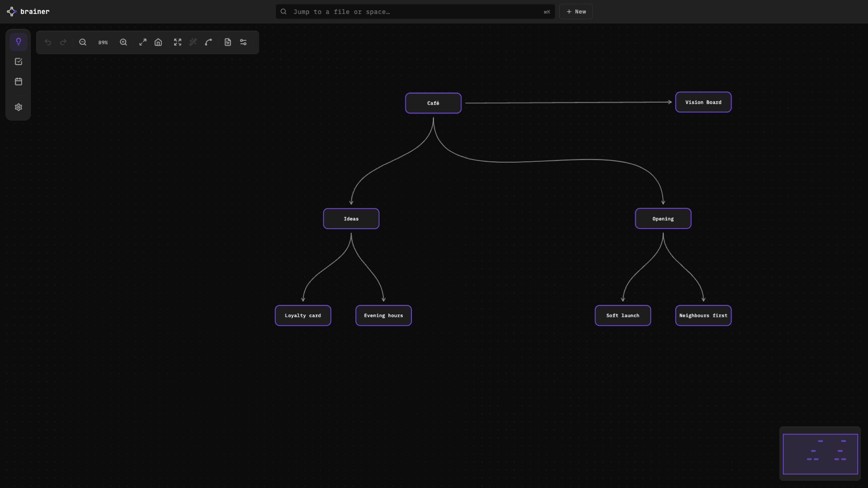Screen dimensions: 868x488
Task: Click the arrow connecting Café to Vision Board
Action: [569, 103]
